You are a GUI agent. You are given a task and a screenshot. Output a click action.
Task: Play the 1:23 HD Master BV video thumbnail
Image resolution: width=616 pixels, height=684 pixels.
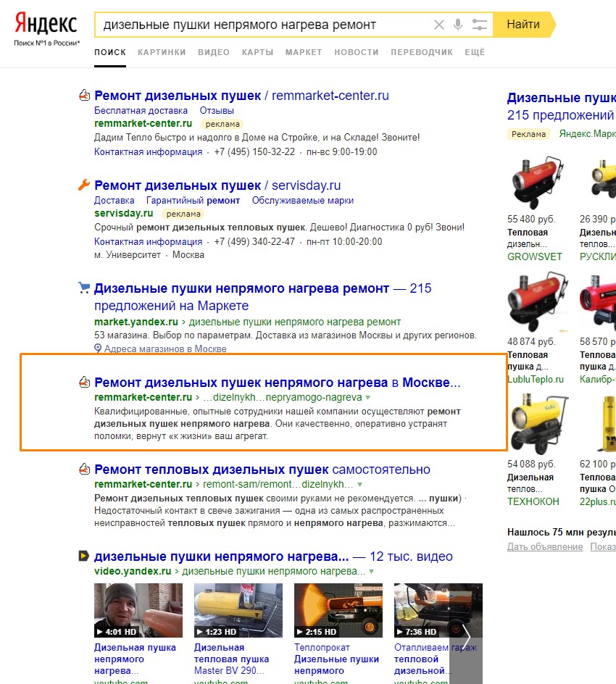(x=238, y=610)
